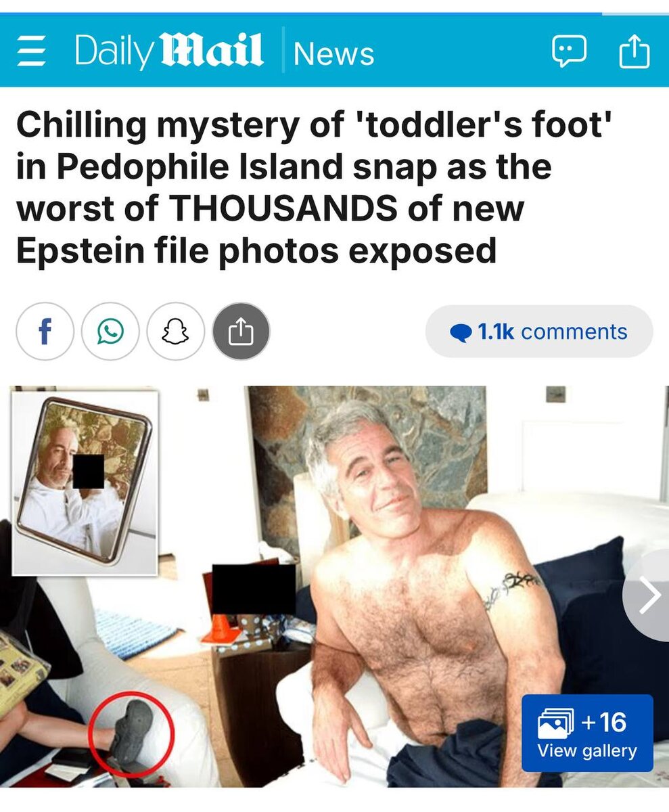Viewport: 669px width, 812px height.
Task: Tap the share icon in the blue header
Action: (635, 51)
